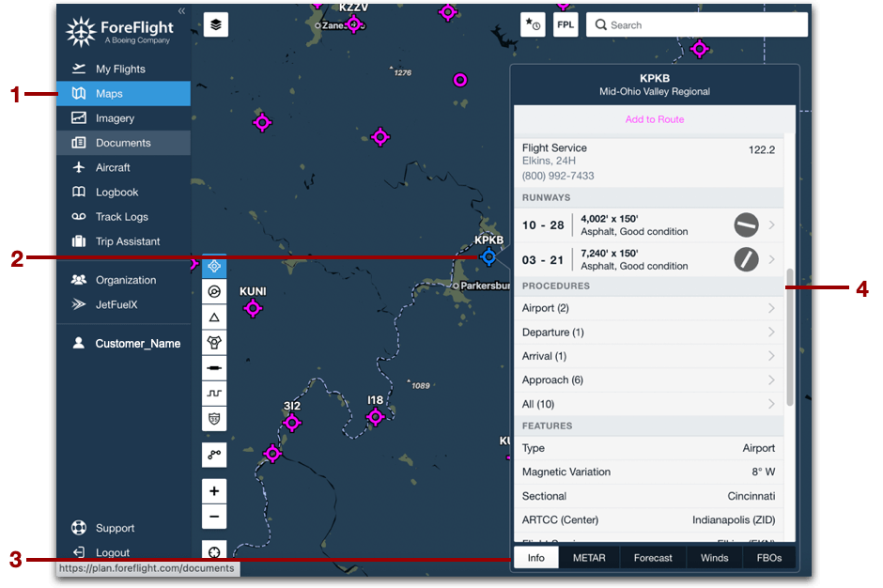Open the FPL flight plan panel
This screenshot has height=588, width=883.
pyautogui.click(x=565, y=24)
